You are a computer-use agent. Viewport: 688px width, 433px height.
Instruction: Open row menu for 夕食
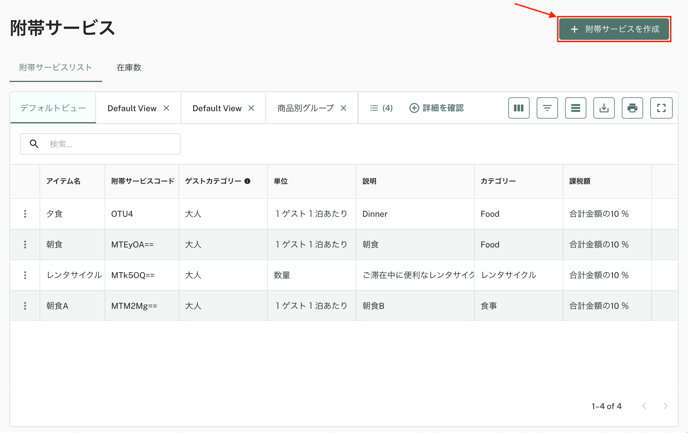coord(25,214)
